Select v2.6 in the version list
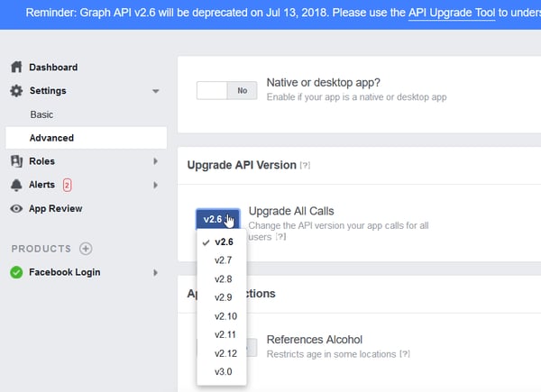The width and height of the screenshot is (541, 392). [222, 242]
